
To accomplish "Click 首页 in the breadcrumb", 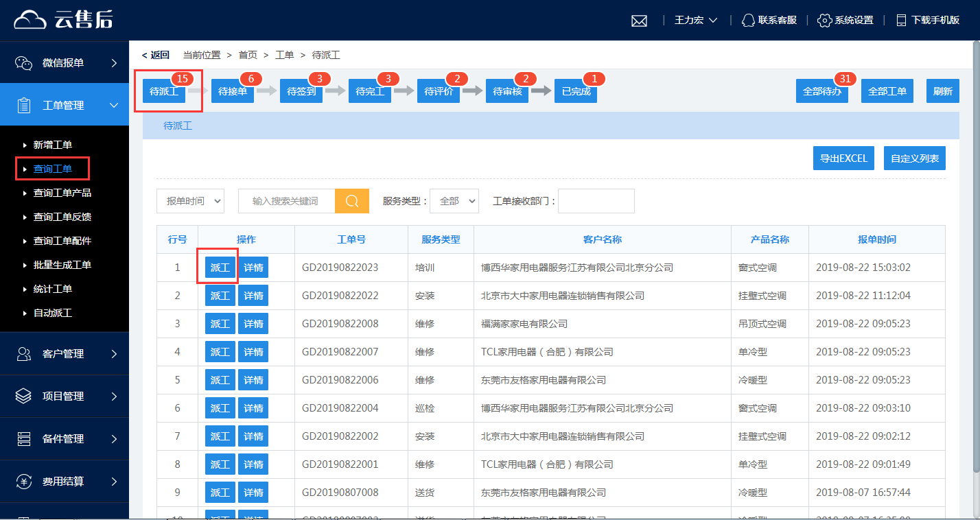I will [x=248, y=55].
